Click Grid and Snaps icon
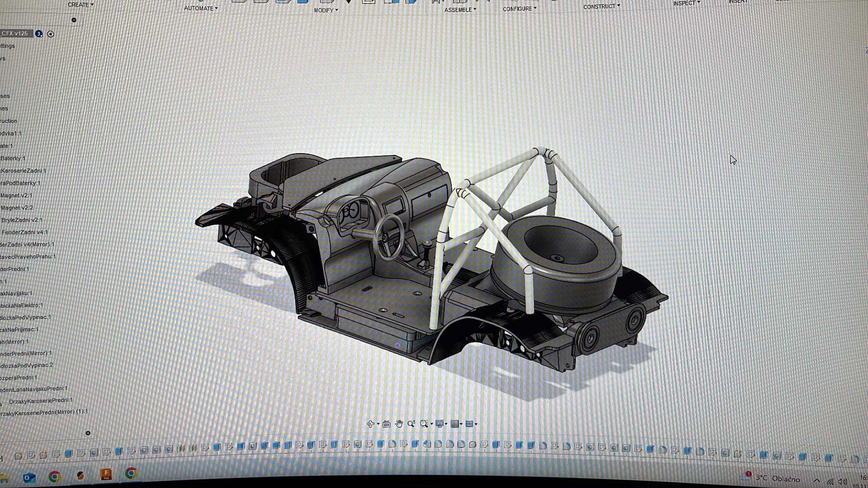The width and height of the screenshot is (868, 488). (454, 424)
